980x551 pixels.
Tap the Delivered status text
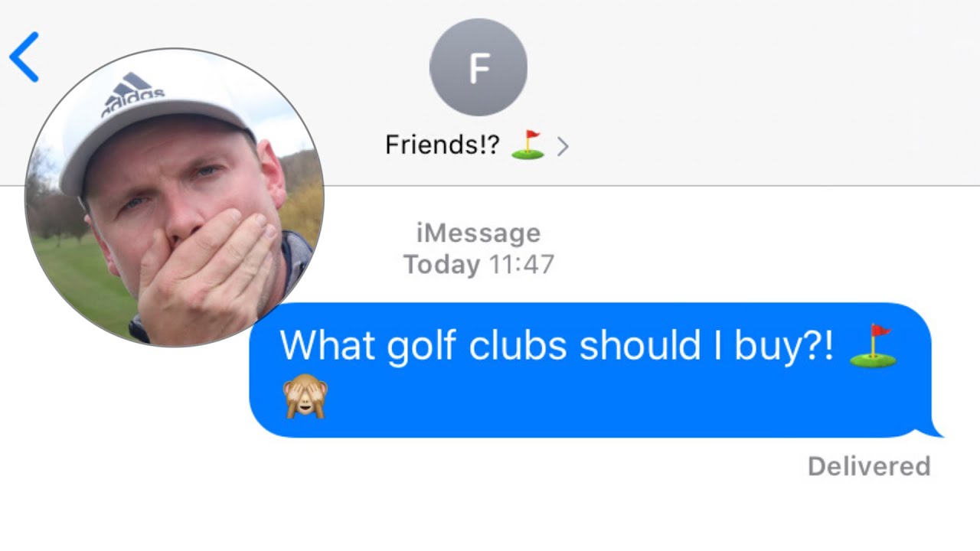point(869,466)
